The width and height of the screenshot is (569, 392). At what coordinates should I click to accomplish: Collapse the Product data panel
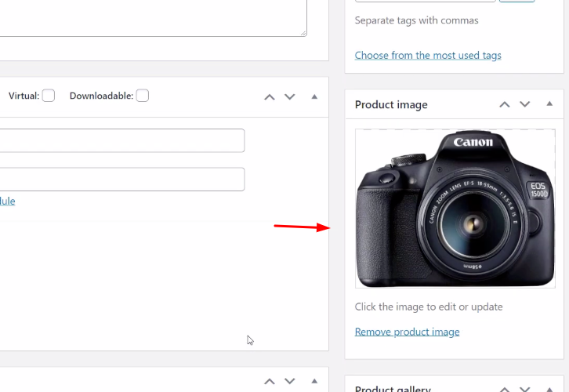[x=314, y=96]
